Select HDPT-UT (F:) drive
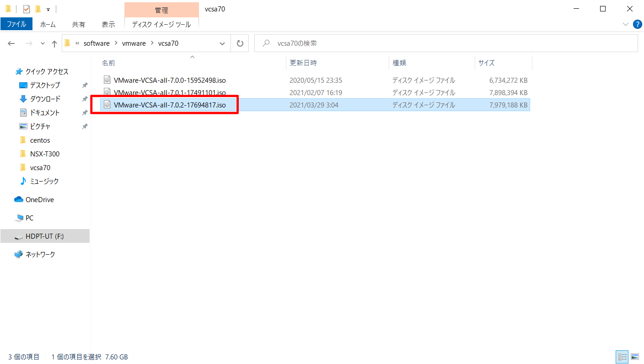The image size is (644, 364). [44, 236]
